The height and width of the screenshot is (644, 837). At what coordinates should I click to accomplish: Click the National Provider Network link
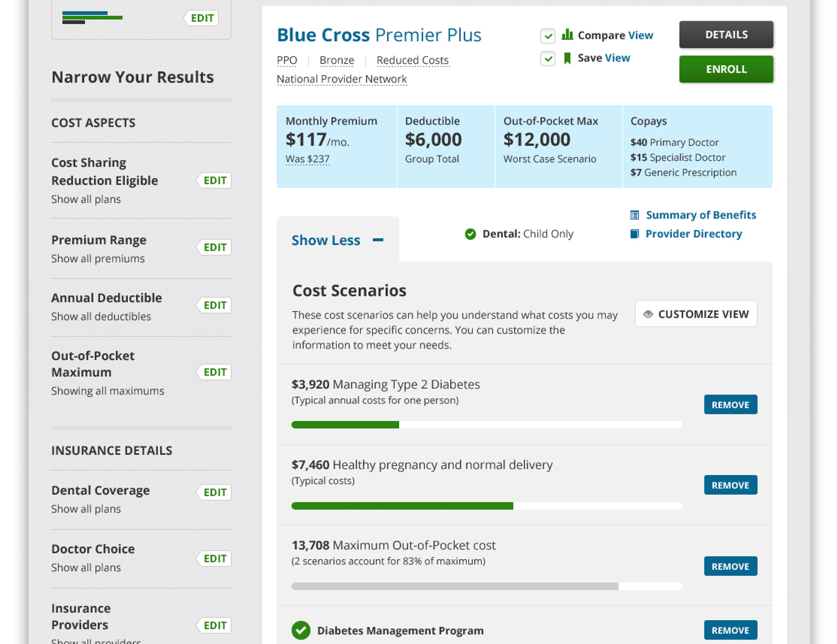(342, 79)
